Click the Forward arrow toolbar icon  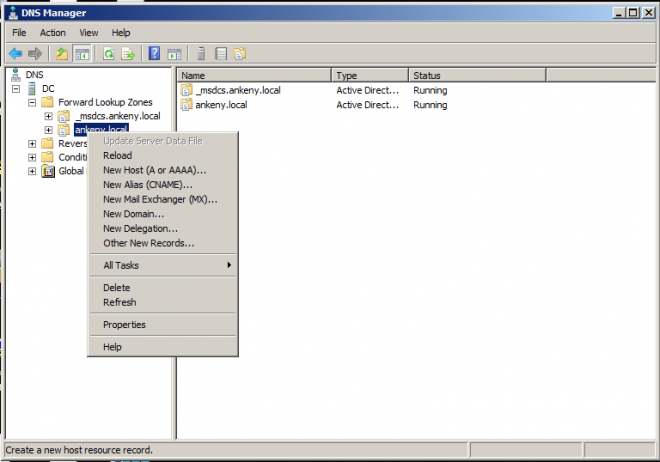(35, 53)
